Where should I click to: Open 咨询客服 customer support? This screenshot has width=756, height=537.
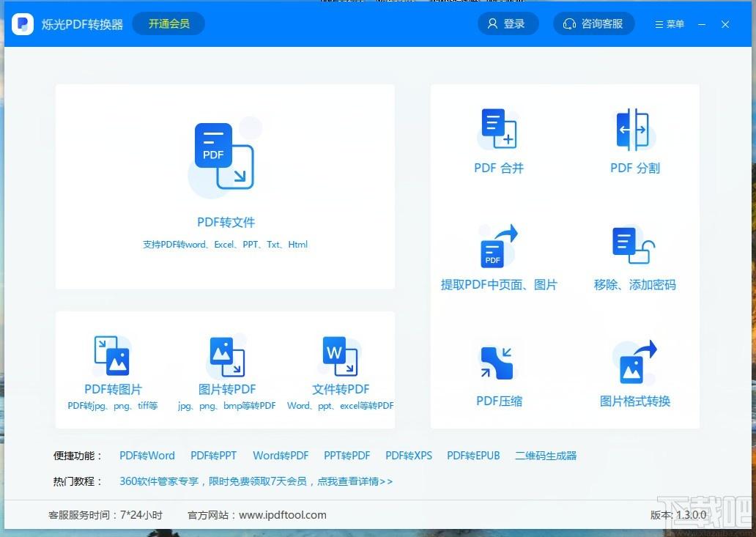tap(593, 23)
